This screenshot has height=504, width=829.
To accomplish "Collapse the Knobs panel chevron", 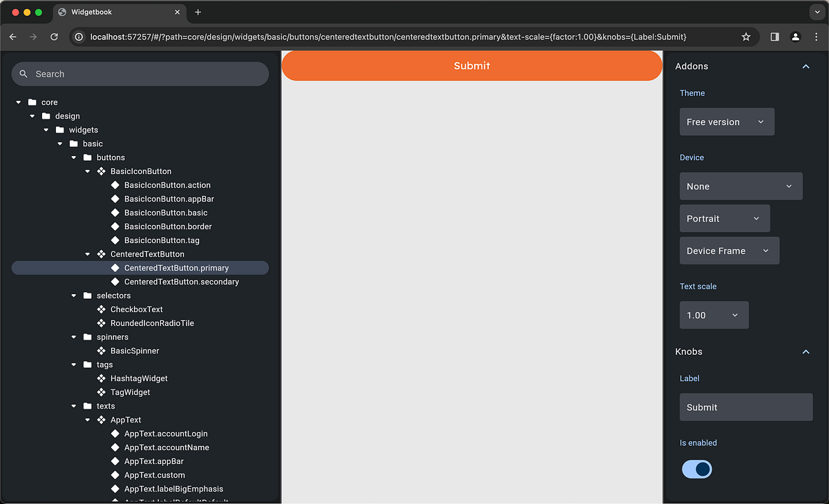I will (806, 351).
